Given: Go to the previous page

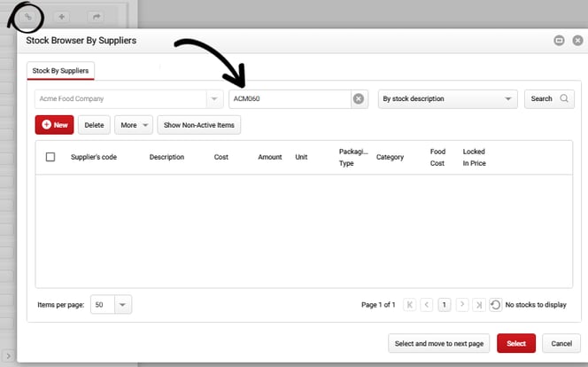Looking at the screenshot, I should click(427, 304).
